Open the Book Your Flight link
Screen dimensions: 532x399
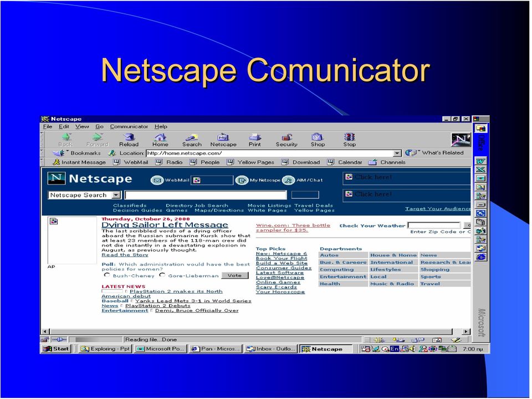pos(282,258)
